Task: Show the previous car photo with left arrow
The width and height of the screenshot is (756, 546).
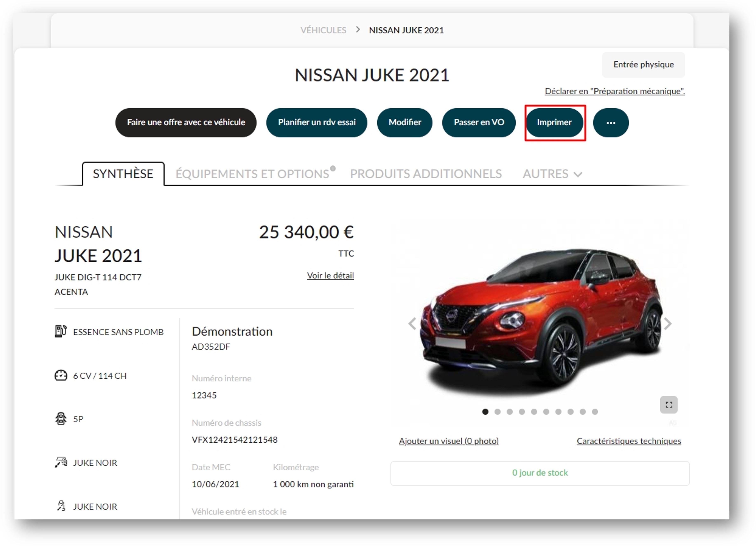Action: 413,323
